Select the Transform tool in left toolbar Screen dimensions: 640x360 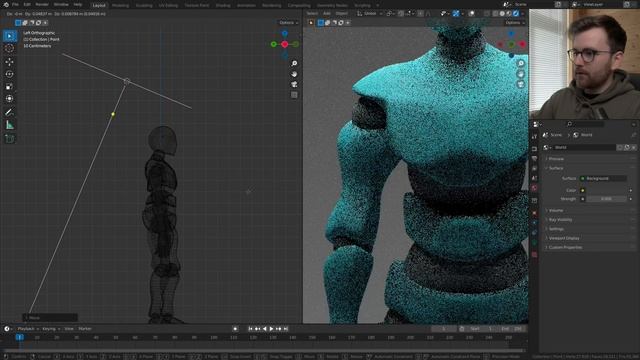[x=9, y=99]
